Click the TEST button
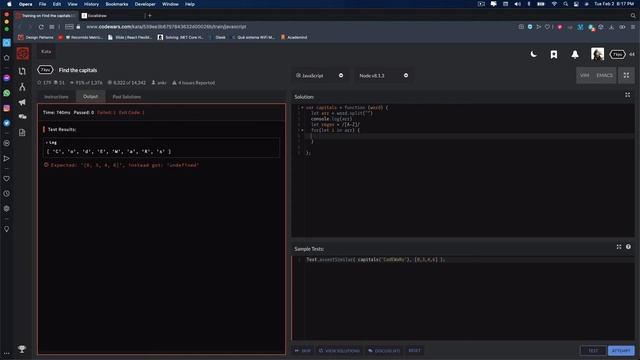The width and height of the screenshot is (640, 360). (x=593, y=351)
